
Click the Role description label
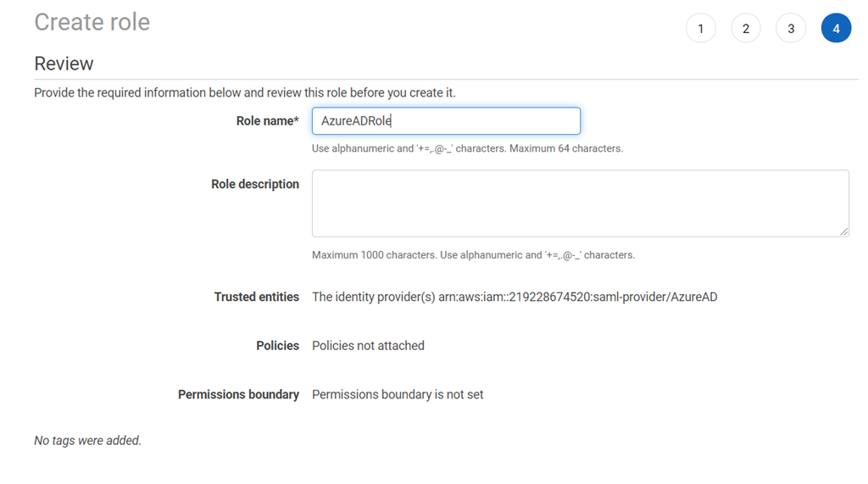pyautogui.click(x=254, y=184)
